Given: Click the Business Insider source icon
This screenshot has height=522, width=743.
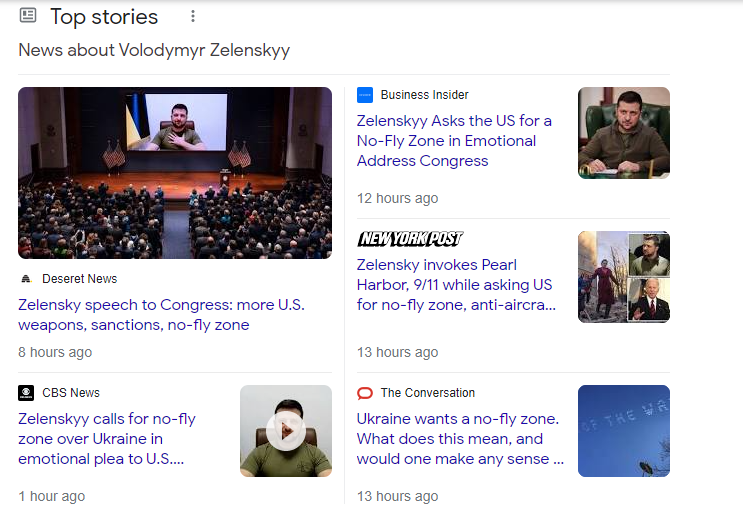Looking at the screenshot, I should [365, 95].
